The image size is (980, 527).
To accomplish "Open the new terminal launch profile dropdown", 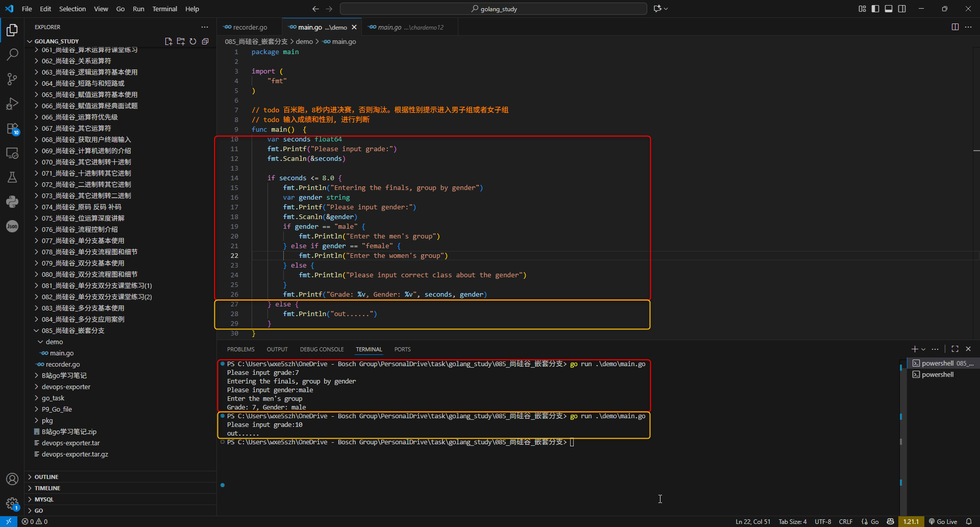I will click(923, 349).
